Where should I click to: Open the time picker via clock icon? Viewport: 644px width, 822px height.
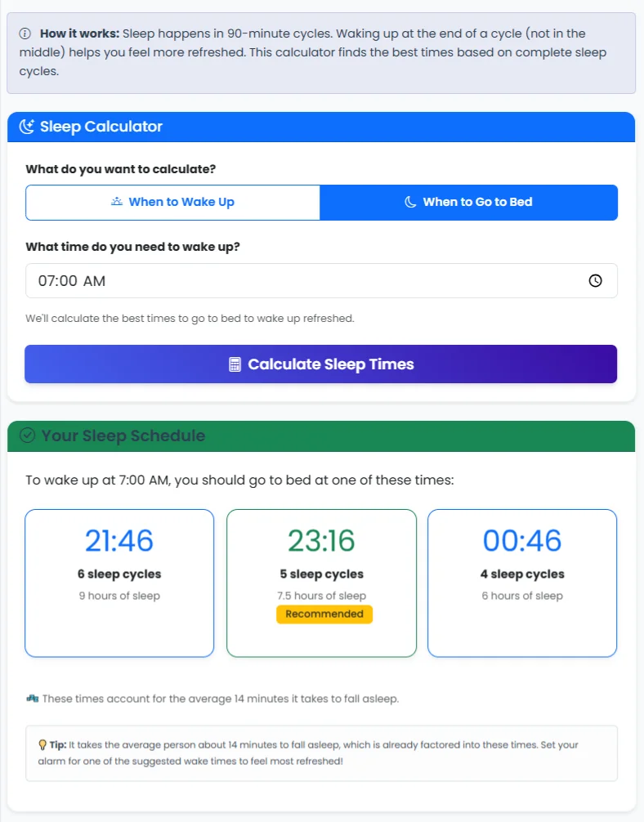point(596,281)
